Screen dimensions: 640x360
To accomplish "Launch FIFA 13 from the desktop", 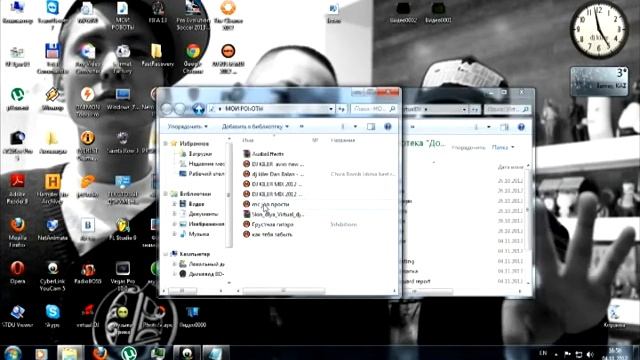I will coord(158,12).
